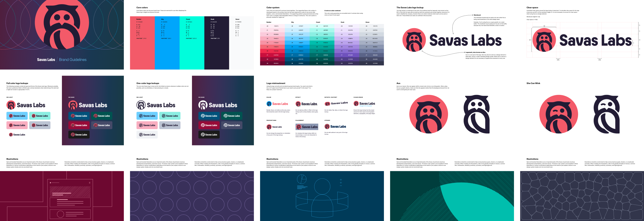Select the pink Savas Labs badge in one-color On Light

point(147,125)
